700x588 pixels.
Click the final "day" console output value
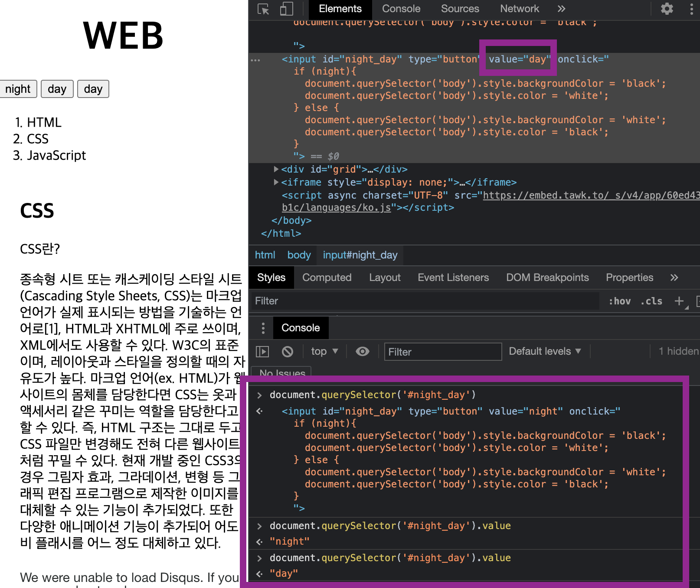pos(284,573)
